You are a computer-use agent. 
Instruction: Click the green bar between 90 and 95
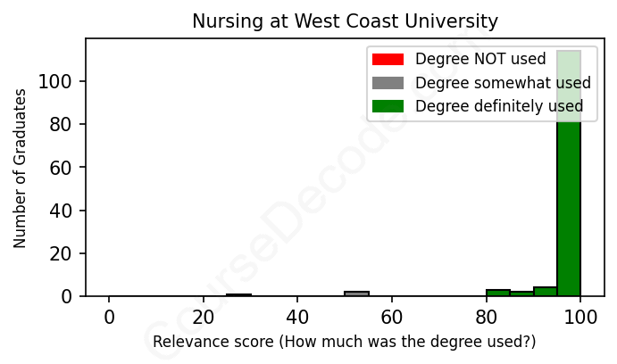pos(546,292)
